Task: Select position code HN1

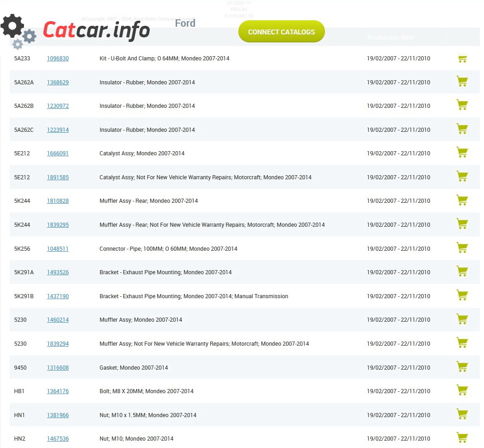Action: pyautogui.click(x=19, y=415)
